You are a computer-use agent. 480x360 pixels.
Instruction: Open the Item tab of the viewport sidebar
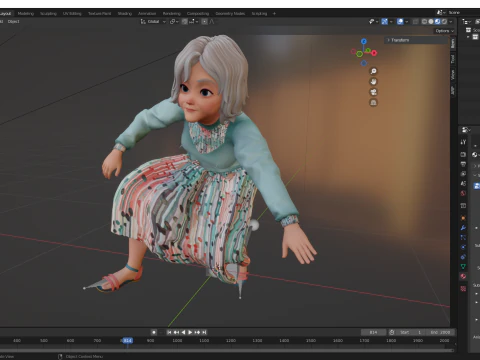(x=453, y=44)
